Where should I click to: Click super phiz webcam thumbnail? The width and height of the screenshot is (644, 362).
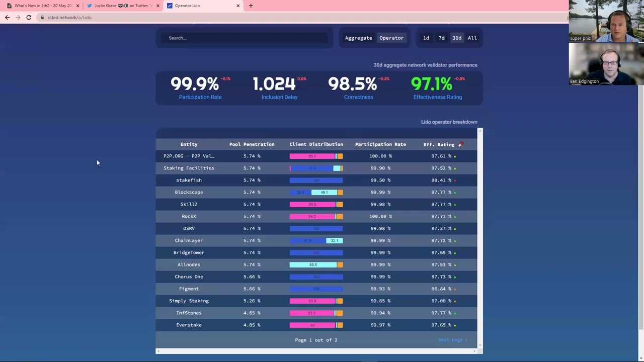pos(606,21)
